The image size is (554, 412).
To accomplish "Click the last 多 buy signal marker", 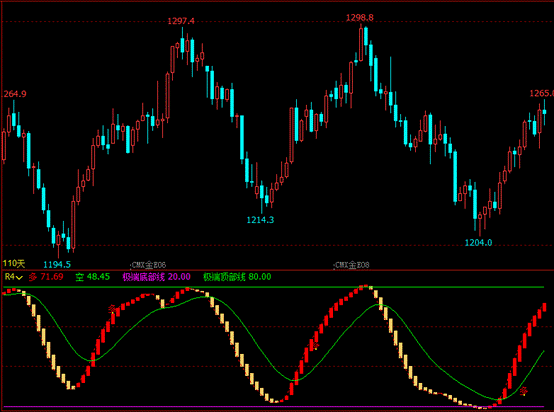I will (524, 391).
